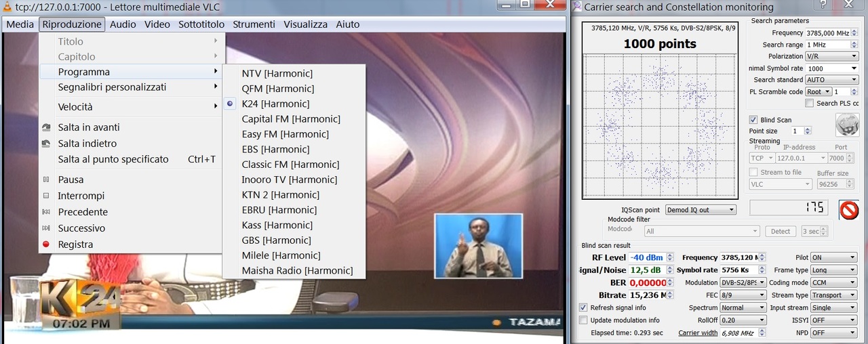Open the Search standard AUTO dropdown
The image size is (868, 344).
831,80
